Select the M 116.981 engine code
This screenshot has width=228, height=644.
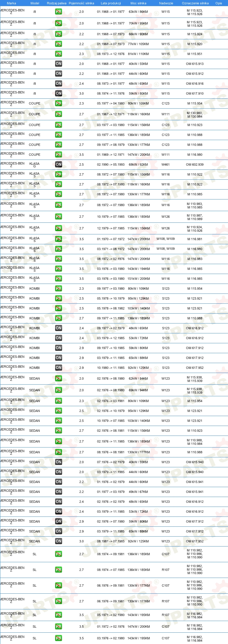tap(195, 239)
